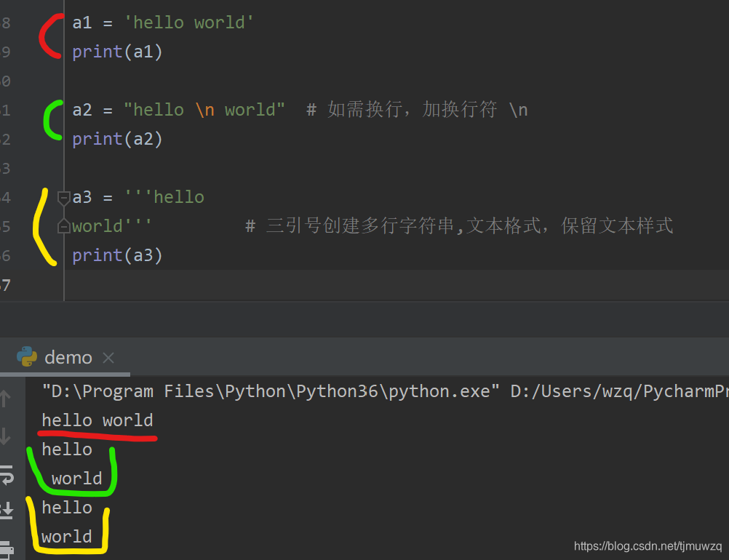Click the a3 = '''hello code line

coord(138,197)
